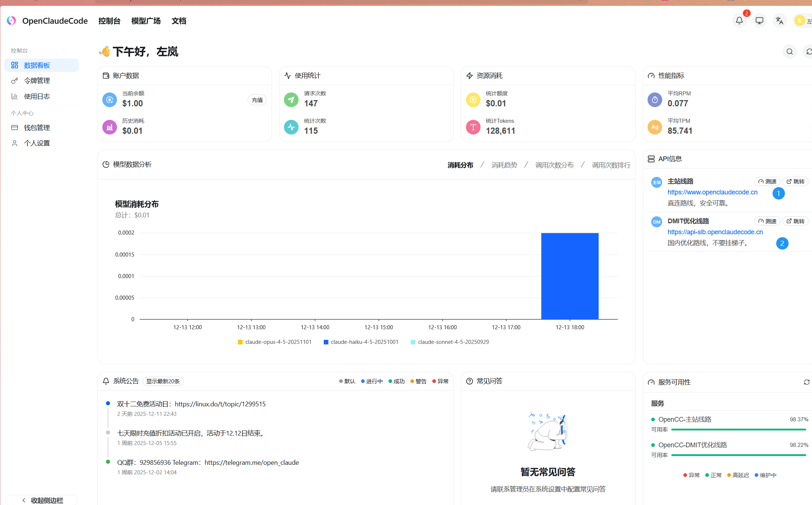
Task: Click the user avatar icon
Action: click(x=800, y=21)
